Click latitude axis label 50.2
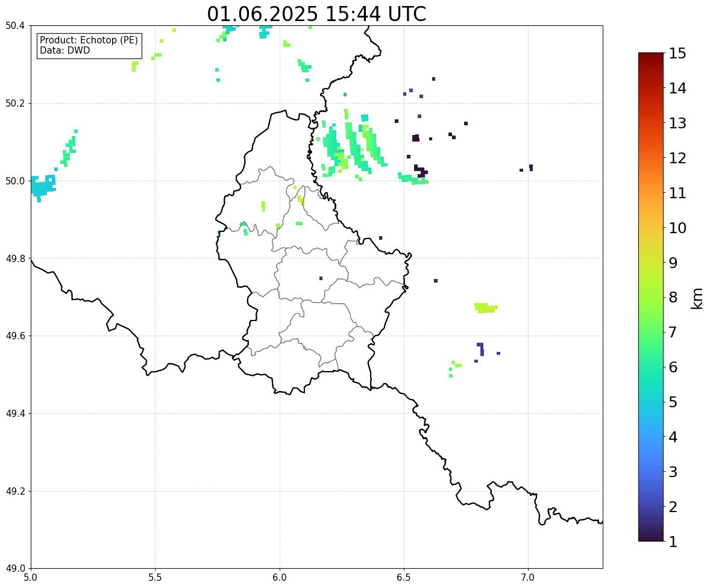 point(15,103)
